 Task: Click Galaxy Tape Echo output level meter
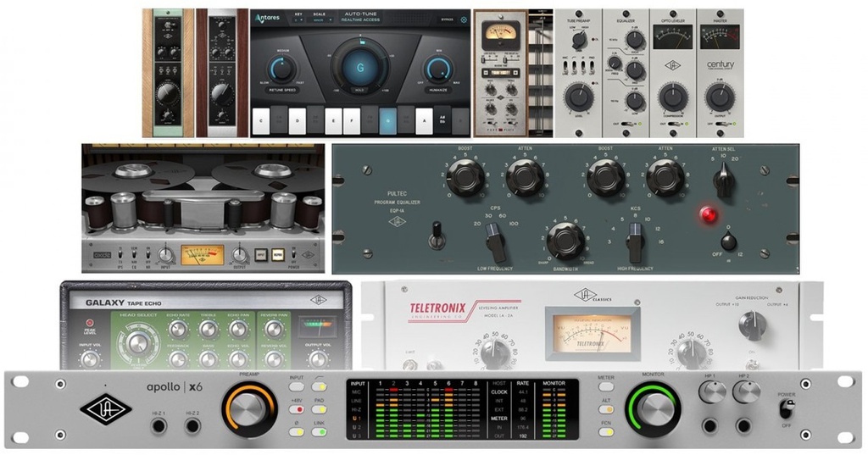(318, 325)
